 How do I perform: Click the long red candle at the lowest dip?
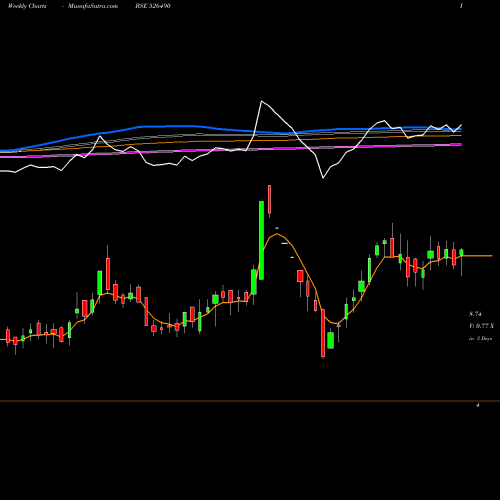point(323,333)
